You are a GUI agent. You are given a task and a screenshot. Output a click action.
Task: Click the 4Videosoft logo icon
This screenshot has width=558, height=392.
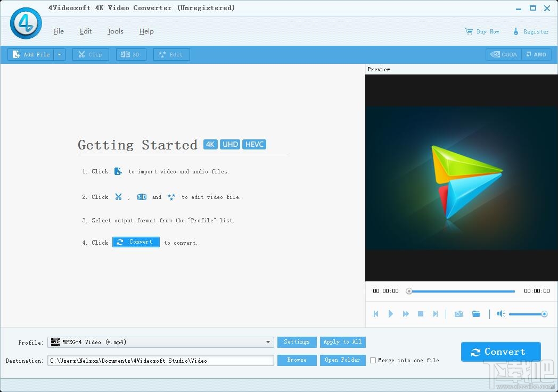(x=26, y=23)
